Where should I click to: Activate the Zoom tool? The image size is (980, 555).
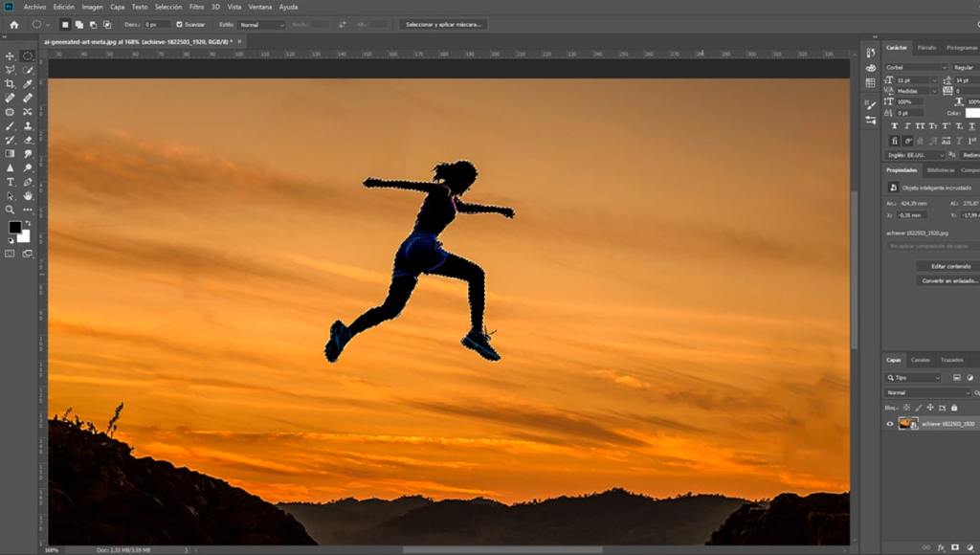(11, 210)
